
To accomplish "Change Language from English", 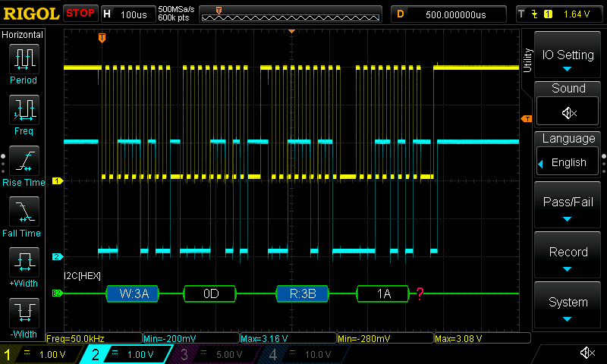I will [x=568, y=162].
